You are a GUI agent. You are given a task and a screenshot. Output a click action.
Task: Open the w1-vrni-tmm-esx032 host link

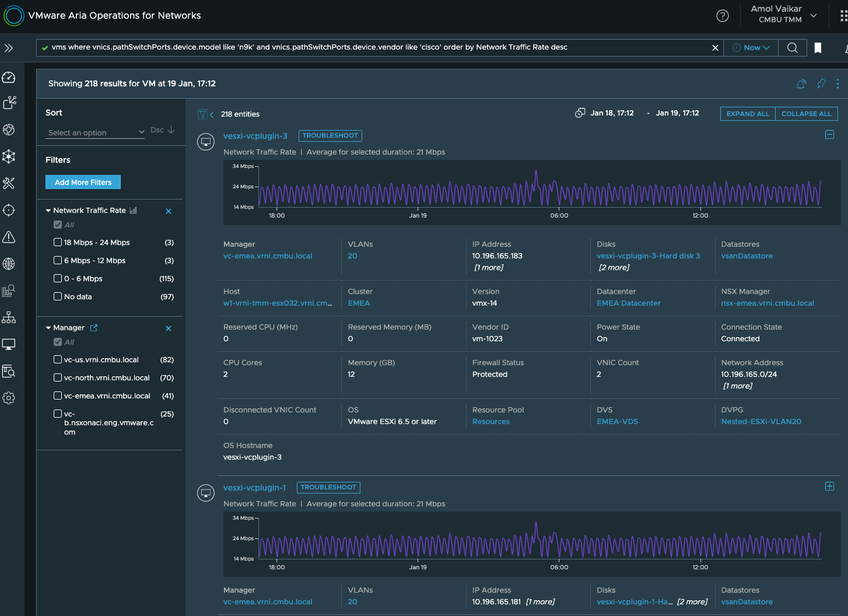(x=278, y=303)
